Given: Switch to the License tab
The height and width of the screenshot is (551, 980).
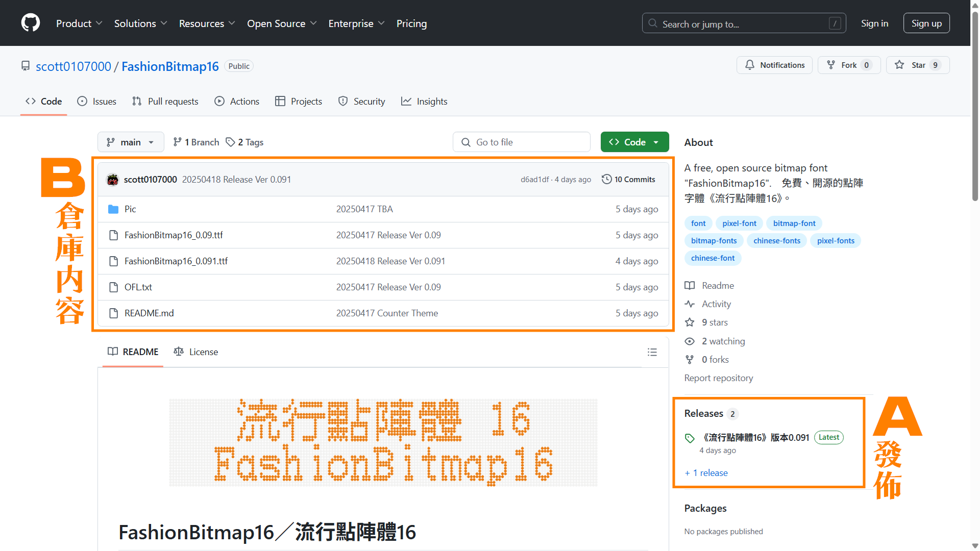Looking at the screenshot, I should 196,352.
